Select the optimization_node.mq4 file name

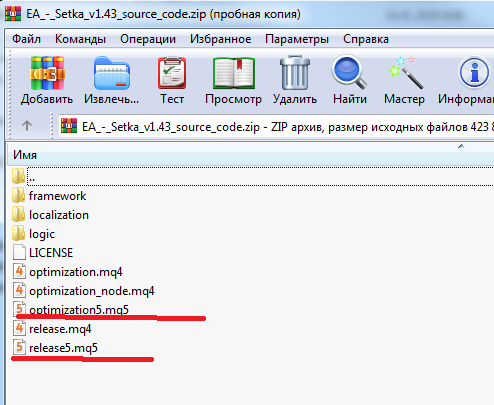[x=92, y=291]
